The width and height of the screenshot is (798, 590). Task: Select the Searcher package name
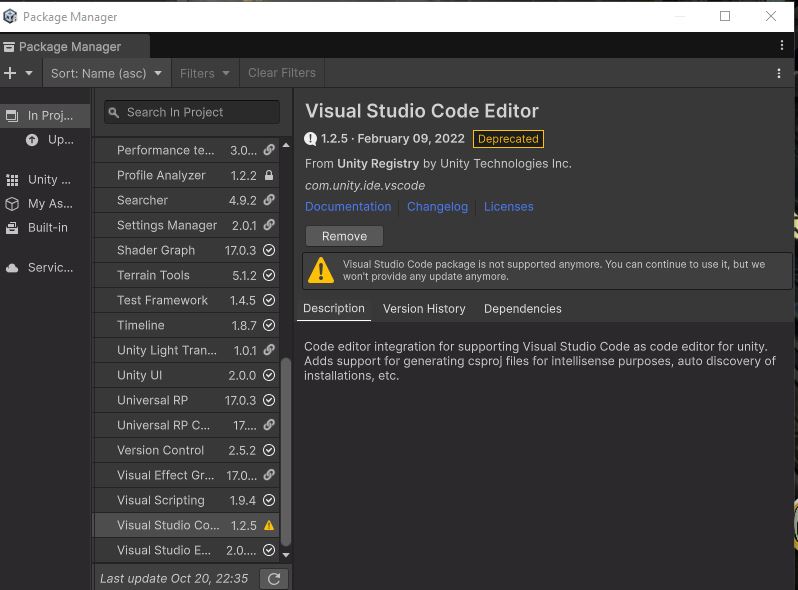coord(142,200)
